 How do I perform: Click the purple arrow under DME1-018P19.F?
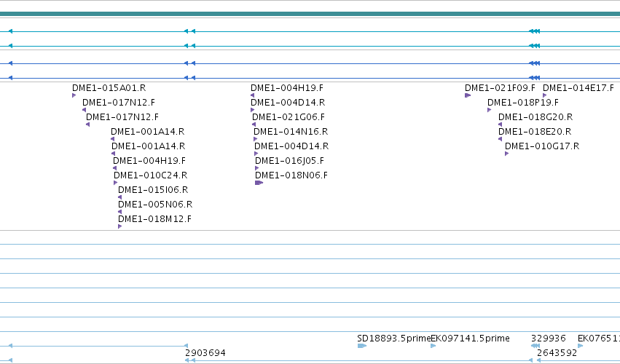(490, 110)
